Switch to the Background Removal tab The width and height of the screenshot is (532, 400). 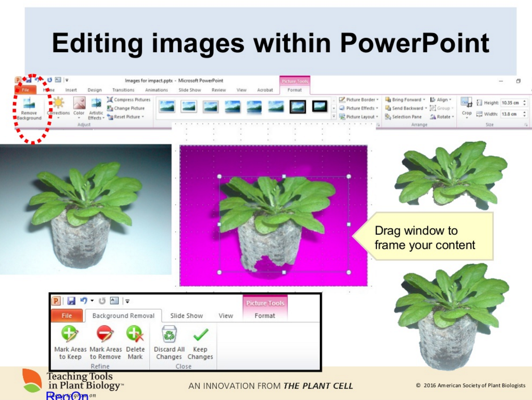coord(123,316)
